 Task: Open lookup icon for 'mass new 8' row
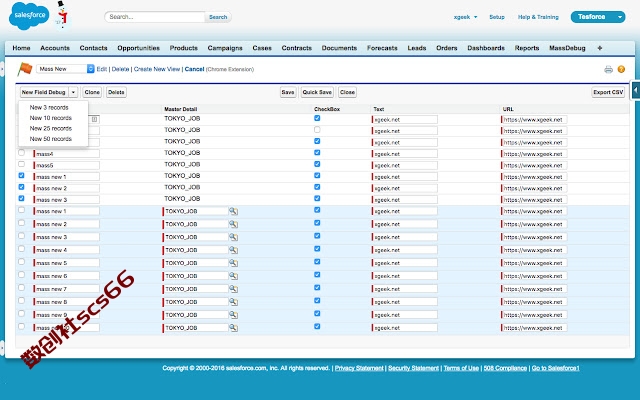coord(233,302)
